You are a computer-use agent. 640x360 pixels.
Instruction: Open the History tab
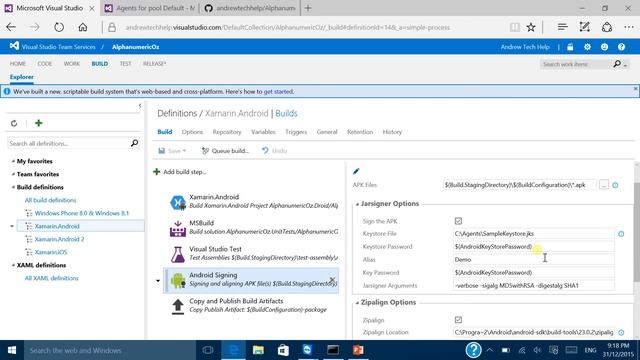click(392, 132)
